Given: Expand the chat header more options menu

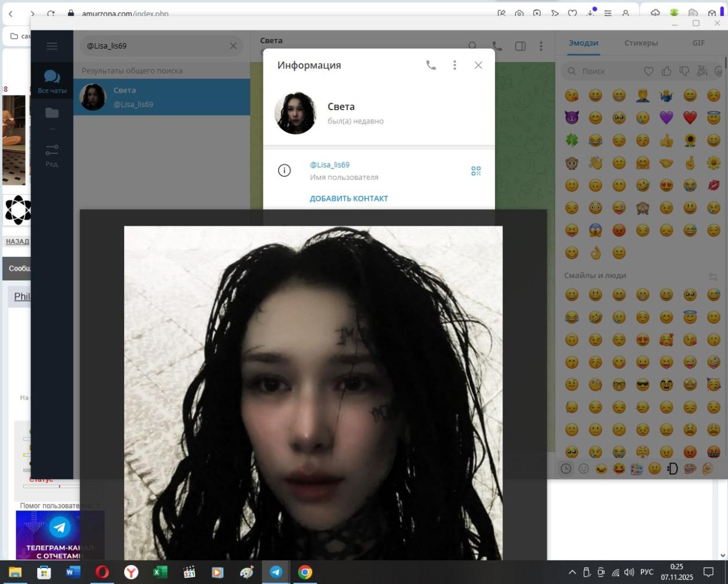Looking at the screenshot, I should tap(541, 46).
